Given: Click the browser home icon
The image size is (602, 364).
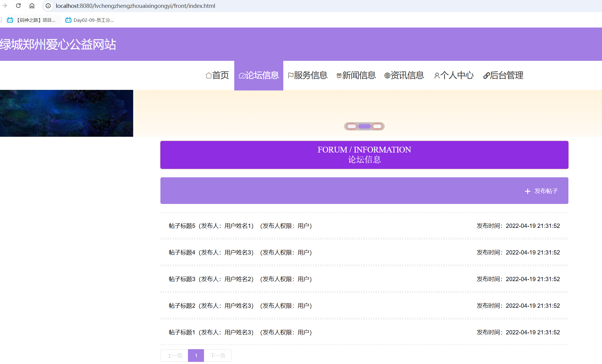Looking at the screenshot, I should pos(32,6).
